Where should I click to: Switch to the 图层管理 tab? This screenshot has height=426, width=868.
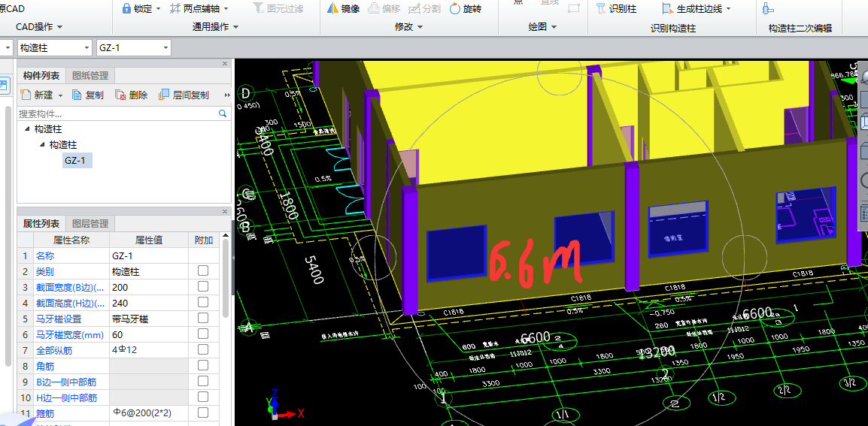coord(90,223)
